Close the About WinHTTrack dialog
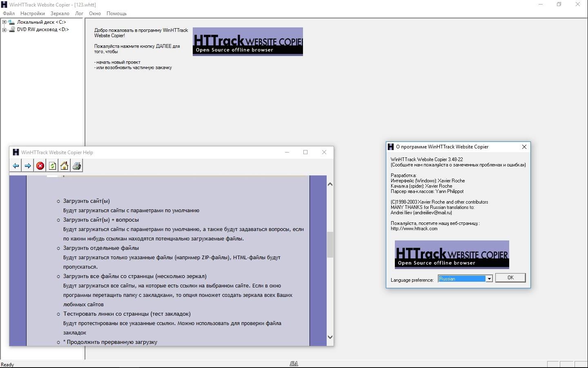 click(524, 146)
